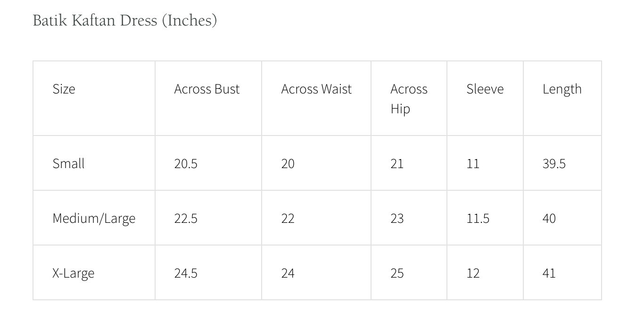
Task: Select the Across Hip header cell
Action: tap(409, 99)
